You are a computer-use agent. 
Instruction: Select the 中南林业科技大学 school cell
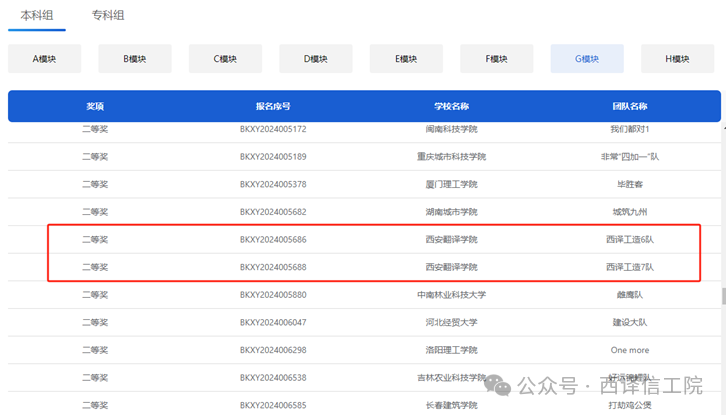(451, 295)
